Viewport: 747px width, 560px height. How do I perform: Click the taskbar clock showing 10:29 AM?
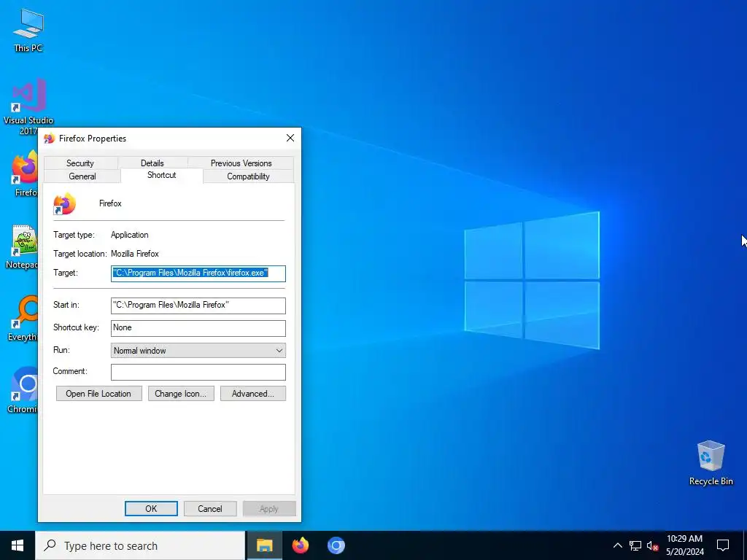684,545
